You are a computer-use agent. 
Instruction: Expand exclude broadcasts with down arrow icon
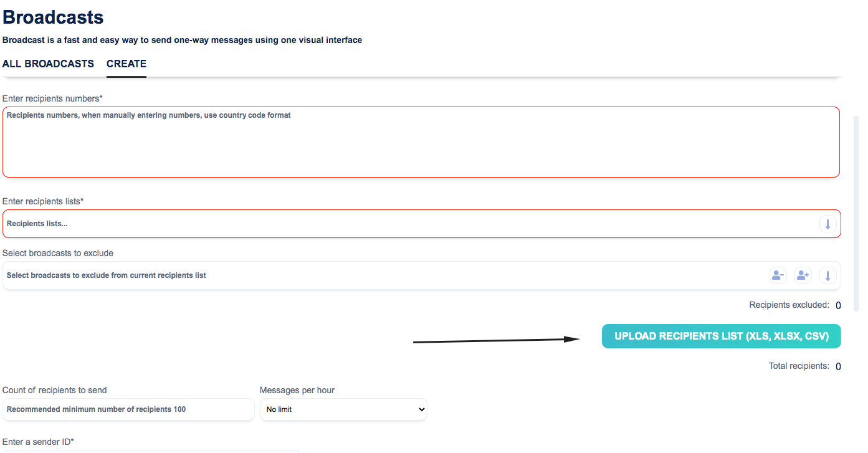pyautogui.click(x=827, y=275)
